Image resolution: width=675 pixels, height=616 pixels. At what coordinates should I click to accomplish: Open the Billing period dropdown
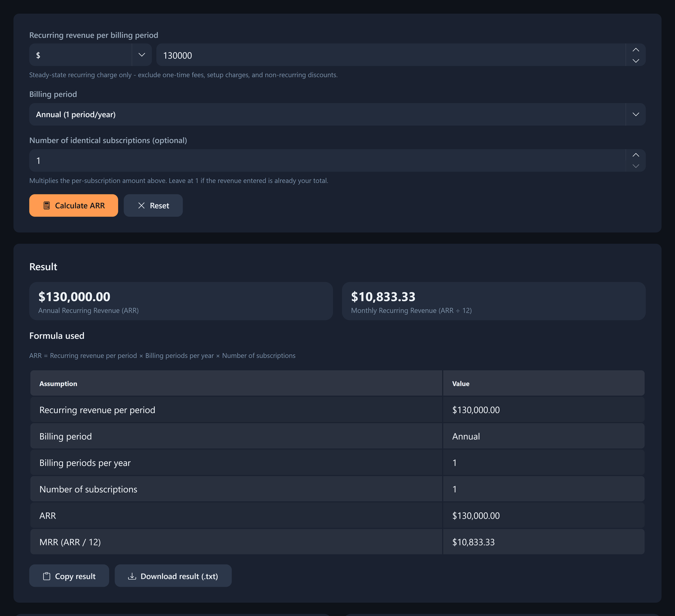(x=337, y=114)
